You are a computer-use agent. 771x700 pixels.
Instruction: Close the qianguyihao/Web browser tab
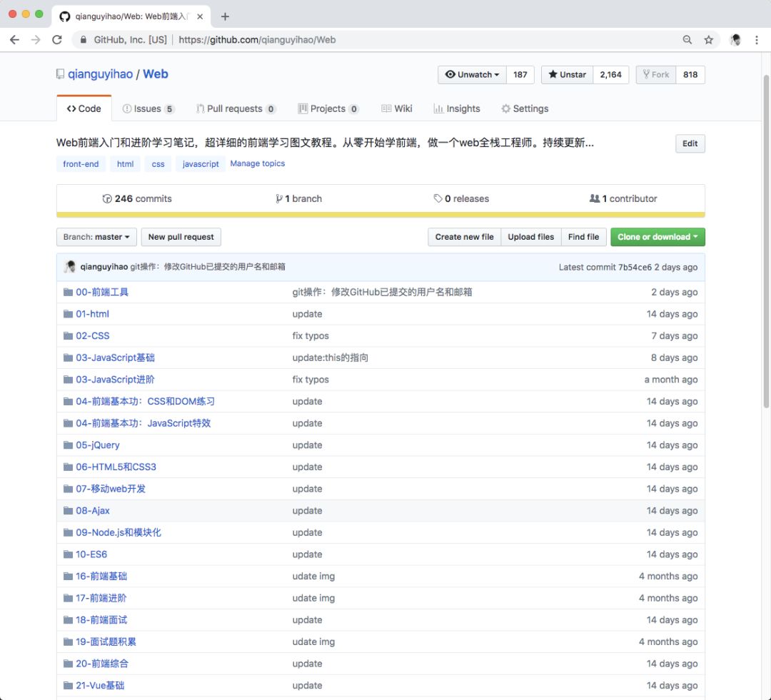coord(200,16)
